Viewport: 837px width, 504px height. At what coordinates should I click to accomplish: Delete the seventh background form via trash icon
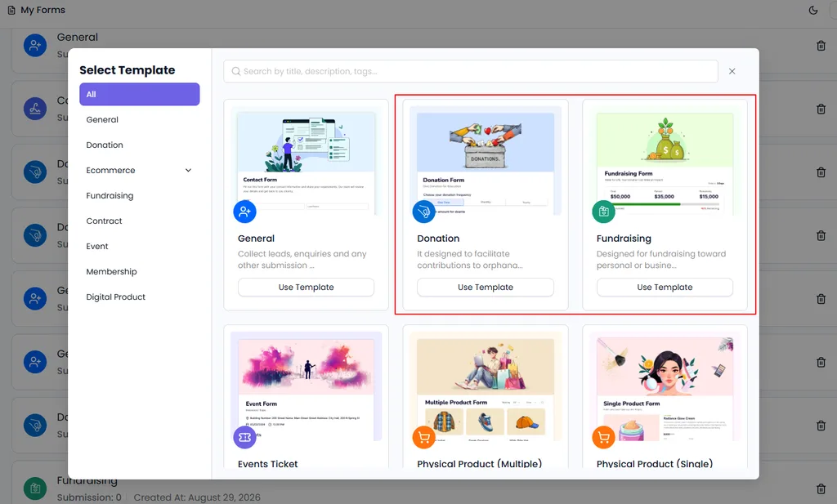coord(821,426)
